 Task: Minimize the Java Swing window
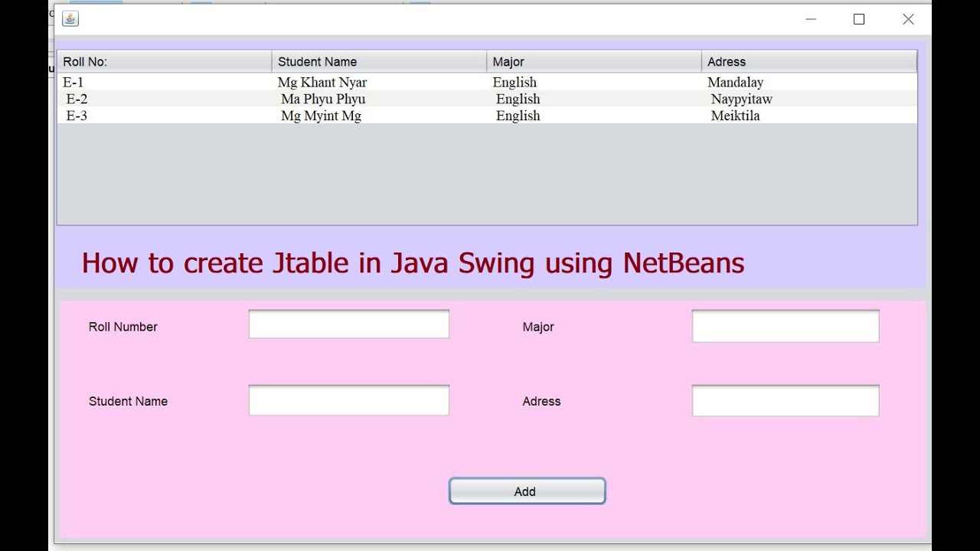point(811,19)
